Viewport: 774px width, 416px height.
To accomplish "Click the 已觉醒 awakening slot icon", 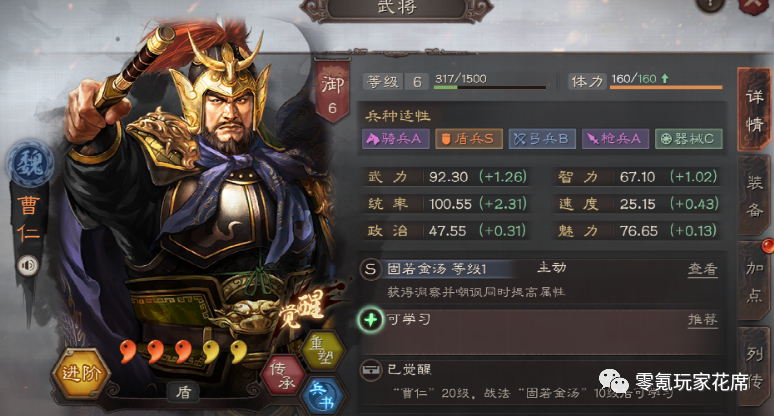I will tap(370, 370).
